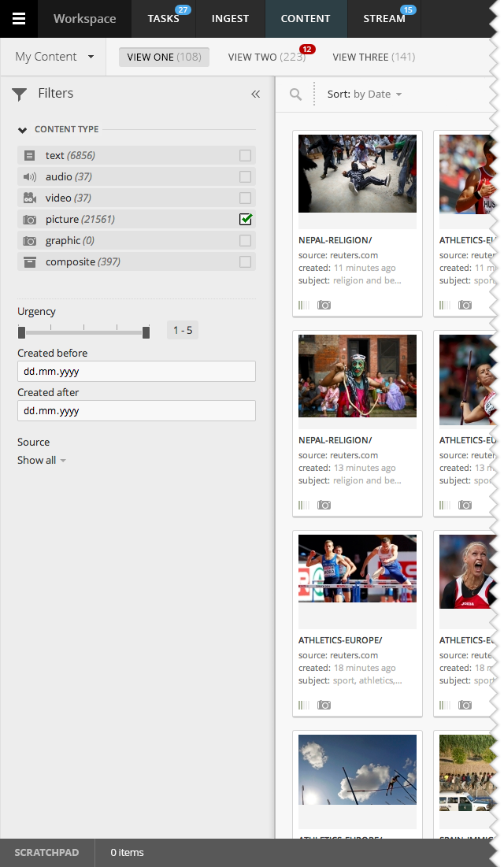This screenshot has height=867, width=504.
Task: Click 'ATHLETICS-EUROPE/' title under hurdles photo
Action: tap(340, 640)
